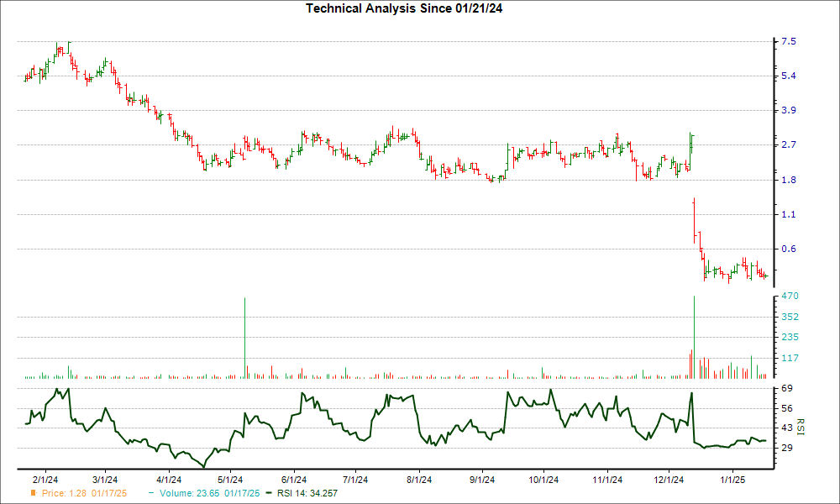
Task: Click the tall May volume spike bar
Action: (244, 338)
